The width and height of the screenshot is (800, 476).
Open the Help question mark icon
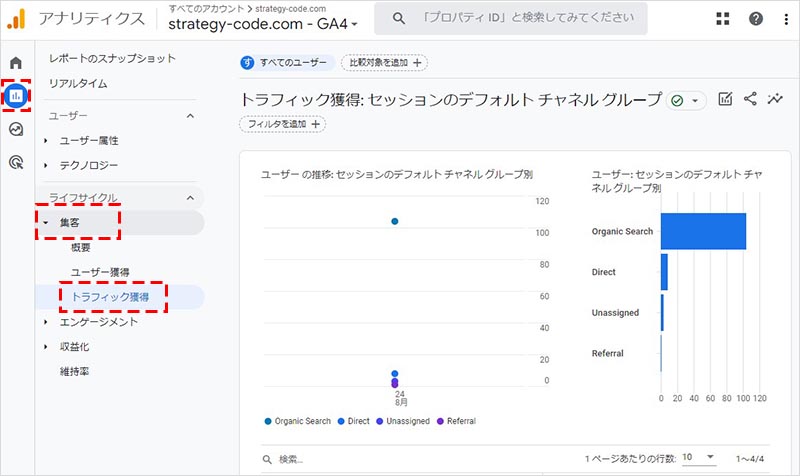(756, 19)
